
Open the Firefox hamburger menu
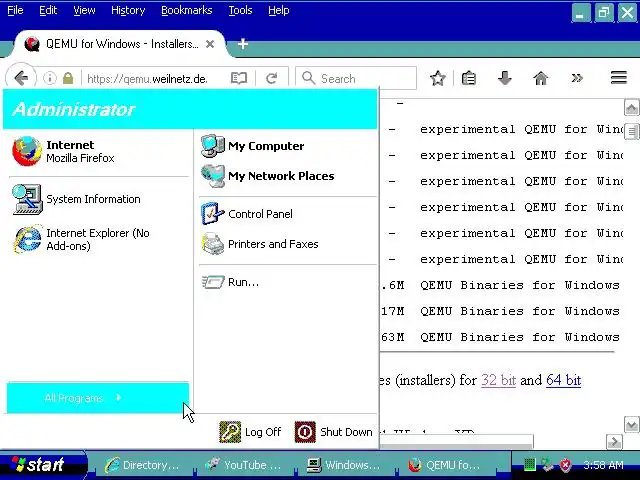click(619, 77)
